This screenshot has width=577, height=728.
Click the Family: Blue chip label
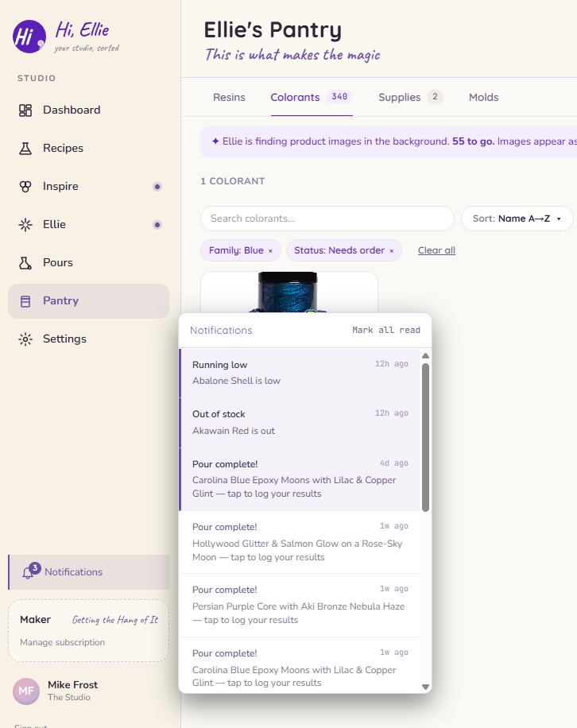[x=236, y=250]
